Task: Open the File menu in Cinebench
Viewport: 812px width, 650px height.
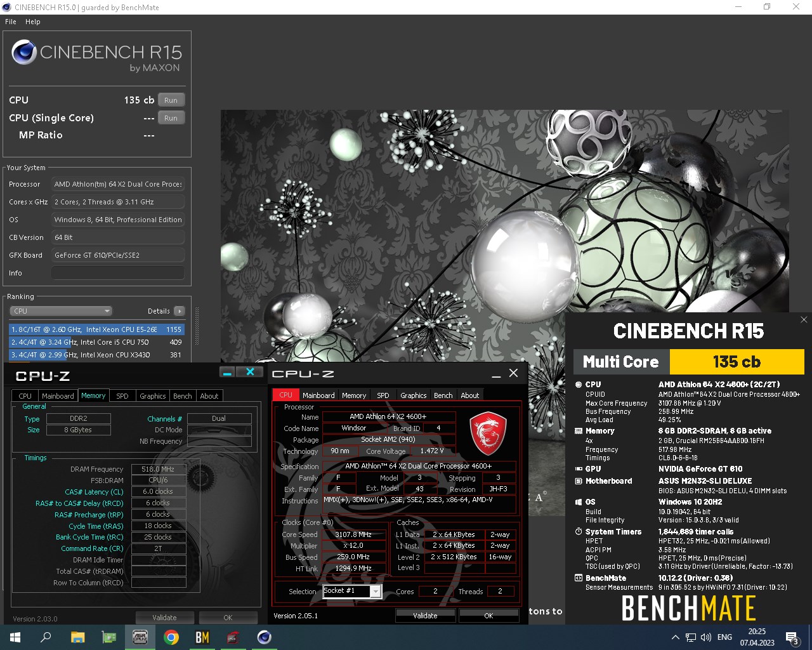Action: pos(11,22)
